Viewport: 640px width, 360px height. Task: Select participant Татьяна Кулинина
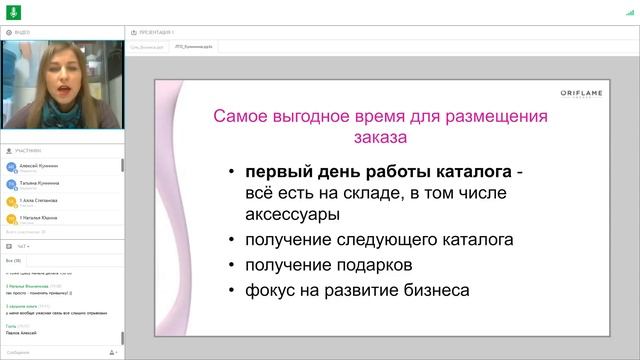(x=62, y=184)
